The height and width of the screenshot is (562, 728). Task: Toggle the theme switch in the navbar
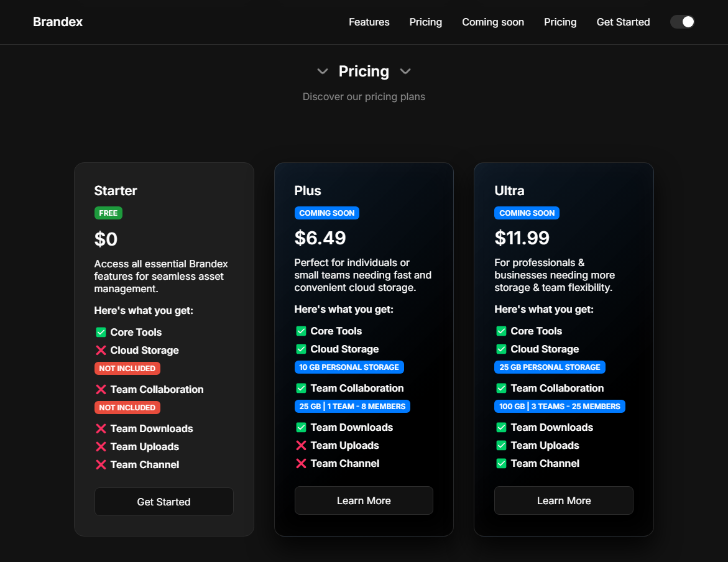pyautogui.click(x=682, y=22)
